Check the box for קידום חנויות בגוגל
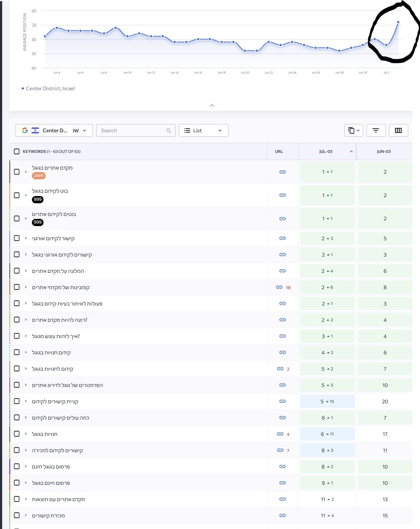Screen dimensions: 420x529 point(17,352)
